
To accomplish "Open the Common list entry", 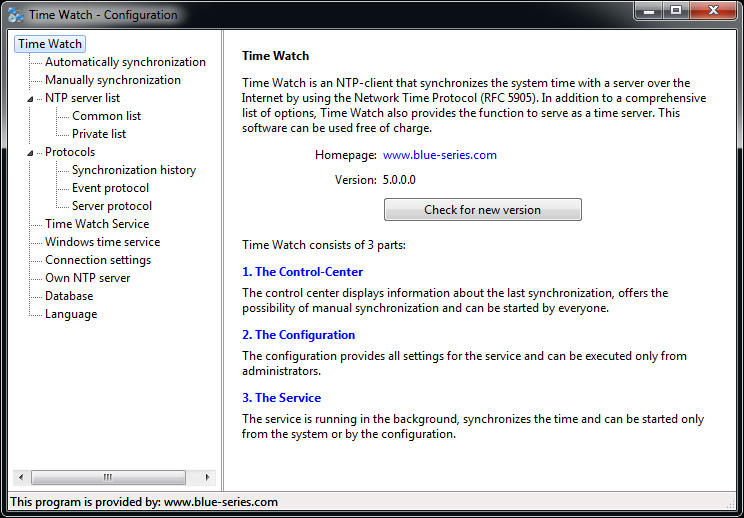I will coord(106,116).
